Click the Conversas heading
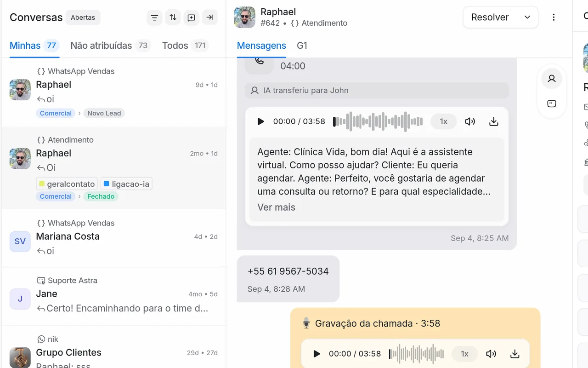588x368 pixels. coord(36,17)
